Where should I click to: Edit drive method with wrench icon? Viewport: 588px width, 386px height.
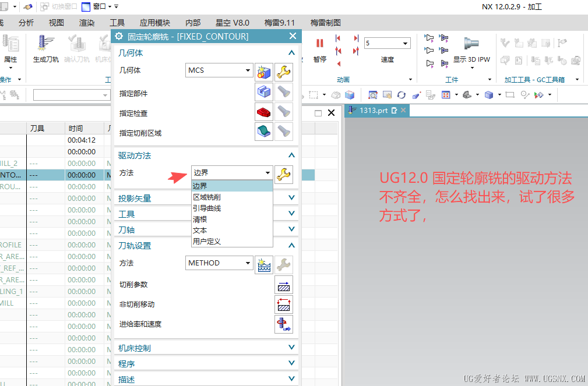tap(283, 174)
